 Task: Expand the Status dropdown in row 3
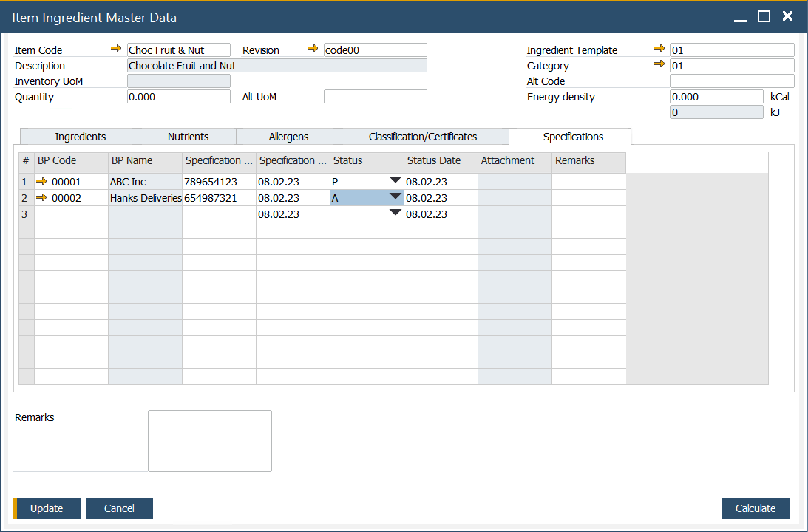click(x=395, y=213)
